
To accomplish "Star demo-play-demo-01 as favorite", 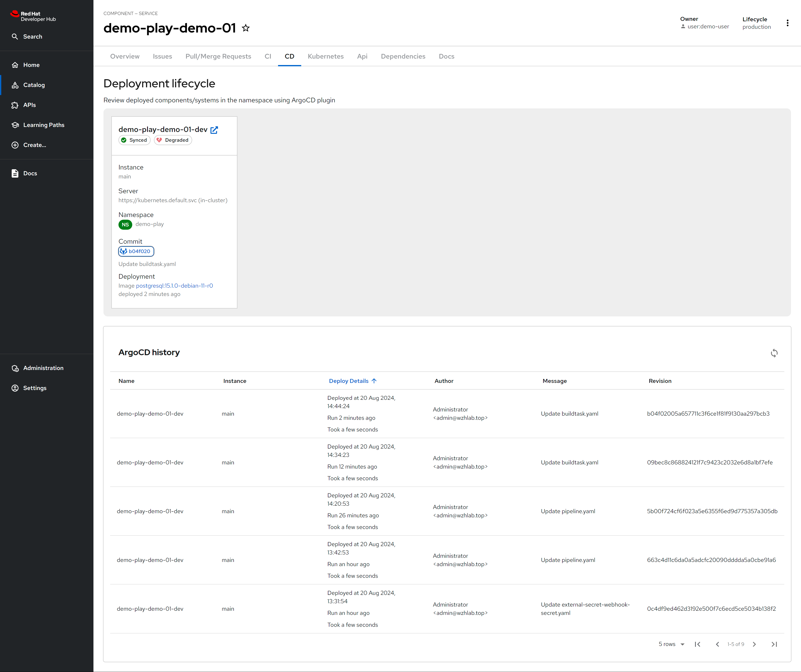I will (x=246, y=28).
